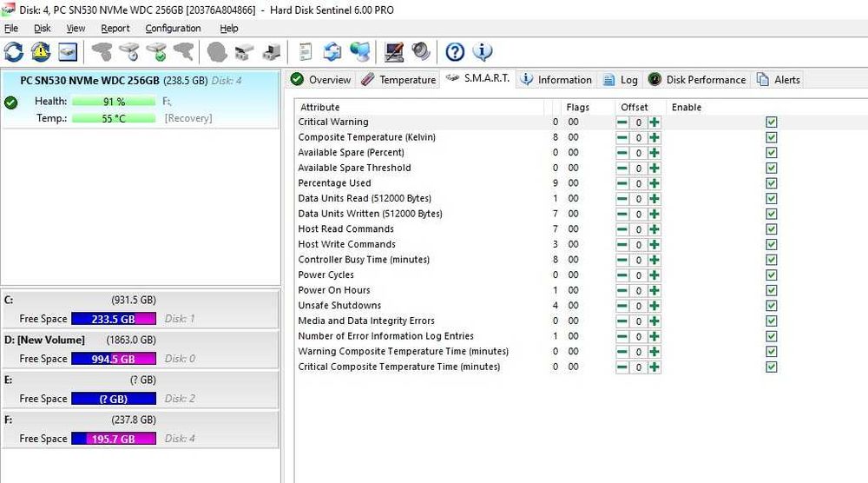Open the File menu
The image size is (868, 483).
pos(11,29)
